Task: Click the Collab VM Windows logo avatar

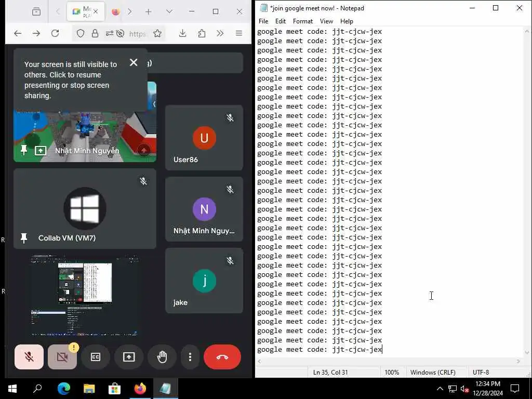Action: click(x=85, y=208)
